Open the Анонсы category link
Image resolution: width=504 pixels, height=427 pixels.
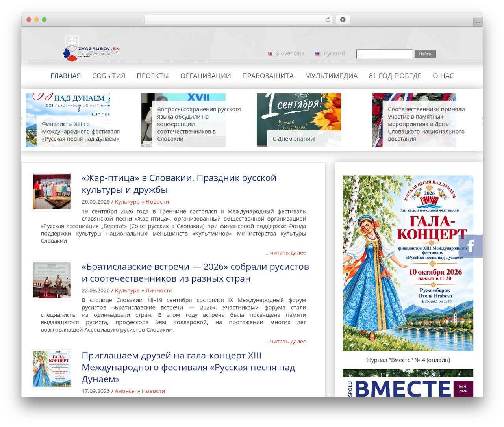pos(125,391)
